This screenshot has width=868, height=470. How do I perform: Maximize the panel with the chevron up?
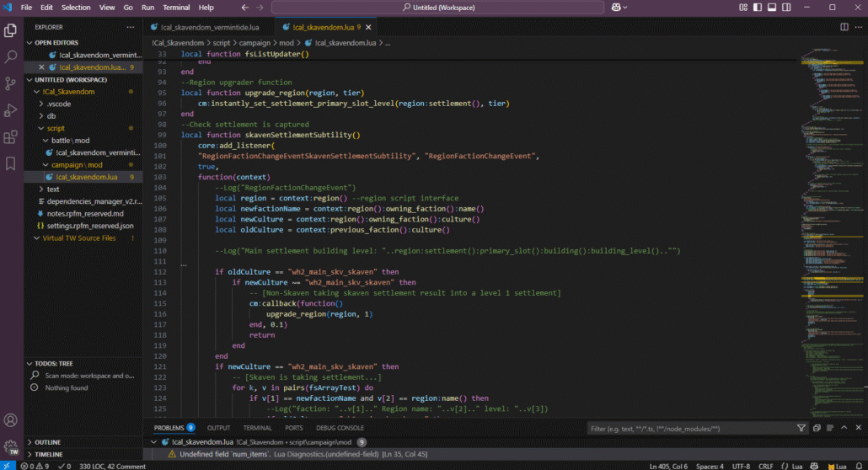click(x=844, y=428)
